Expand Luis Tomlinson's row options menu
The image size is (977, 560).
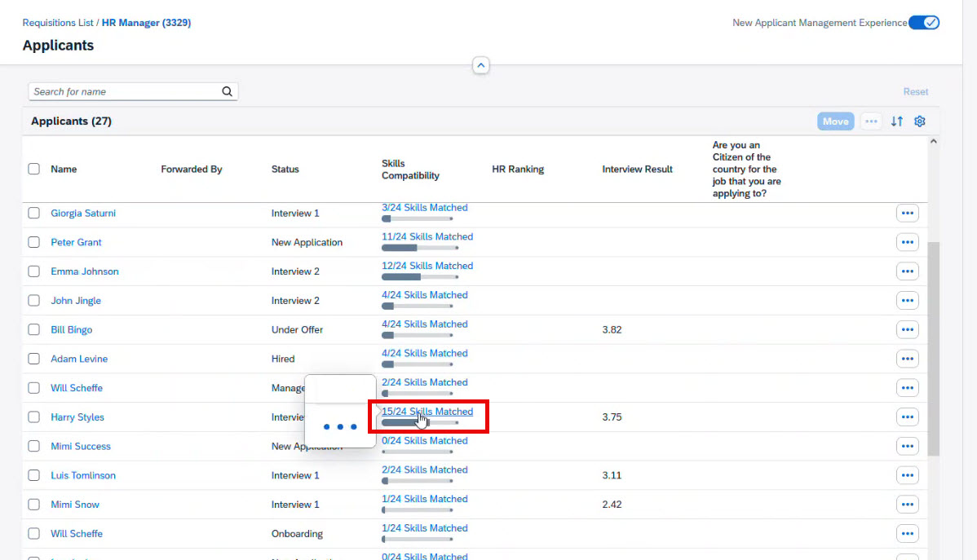[907, 476]
